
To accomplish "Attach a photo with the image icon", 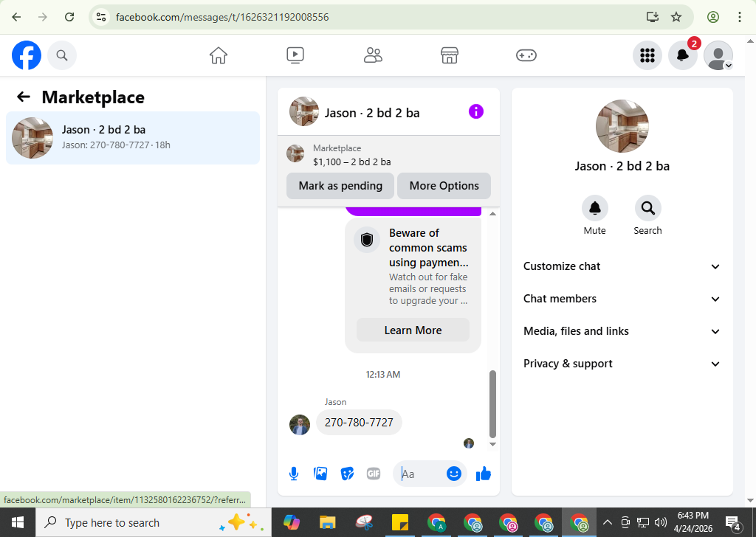I will click(x=320, y=474).
